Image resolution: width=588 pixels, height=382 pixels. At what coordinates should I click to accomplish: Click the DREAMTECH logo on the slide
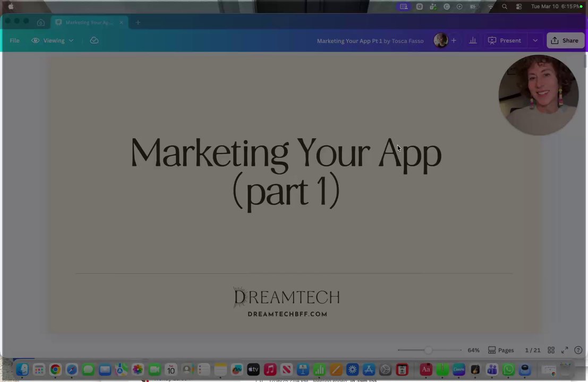(286, 297)
